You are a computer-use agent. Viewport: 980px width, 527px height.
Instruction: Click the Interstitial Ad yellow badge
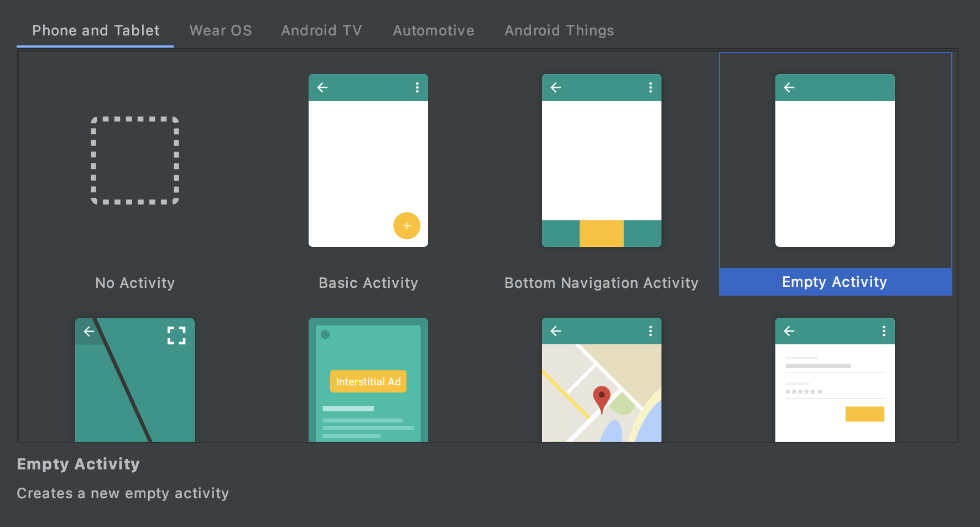click(368, 381)
